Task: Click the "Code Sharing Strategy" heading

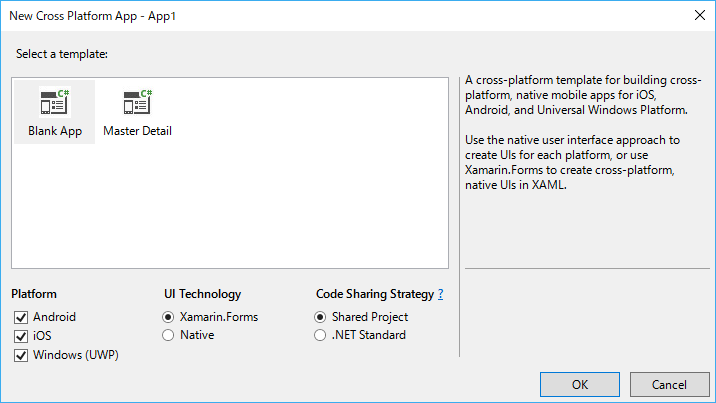Action: point(375,294)
